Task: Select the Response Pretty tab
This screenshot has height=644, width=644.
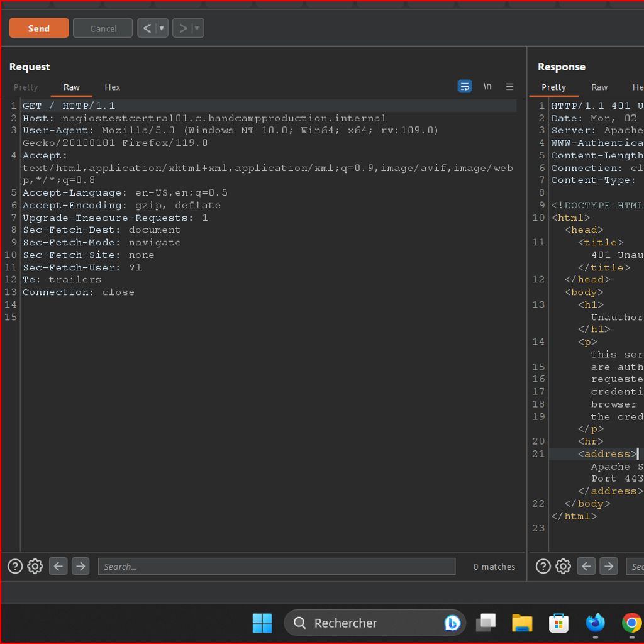Action: tap(553, 87)
